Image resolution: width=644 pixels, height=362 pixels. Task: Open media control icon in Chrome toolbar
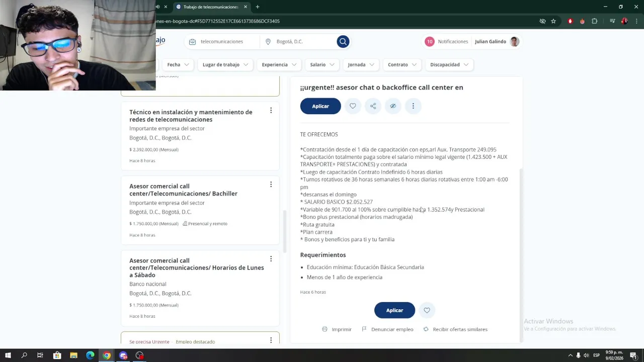tap(612, 21)
